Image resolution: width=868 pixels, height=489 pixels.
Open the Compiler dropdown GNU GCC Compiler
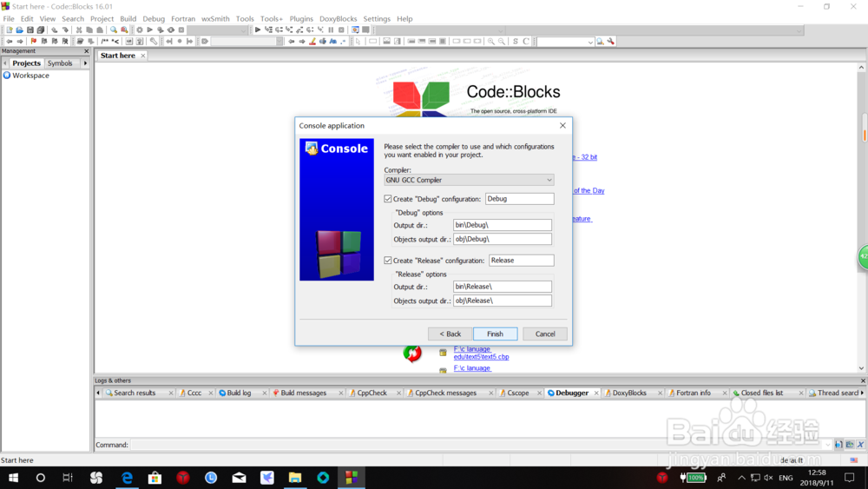tap(469, 180)
